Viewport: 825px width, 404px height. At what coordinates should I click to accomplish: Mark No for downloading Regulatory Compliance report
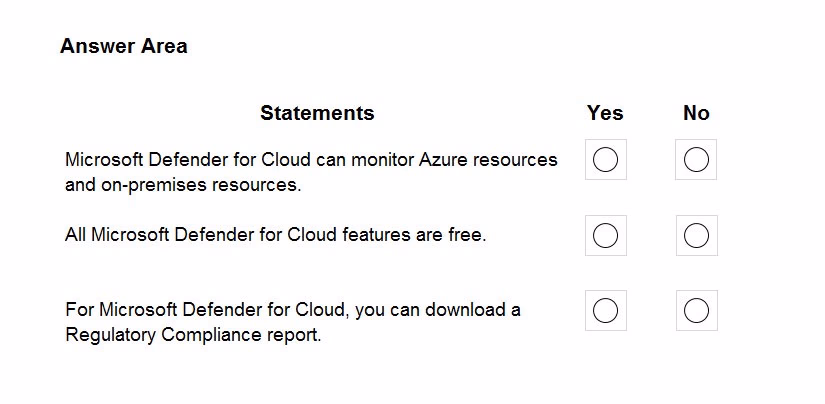tap(696, 310)
